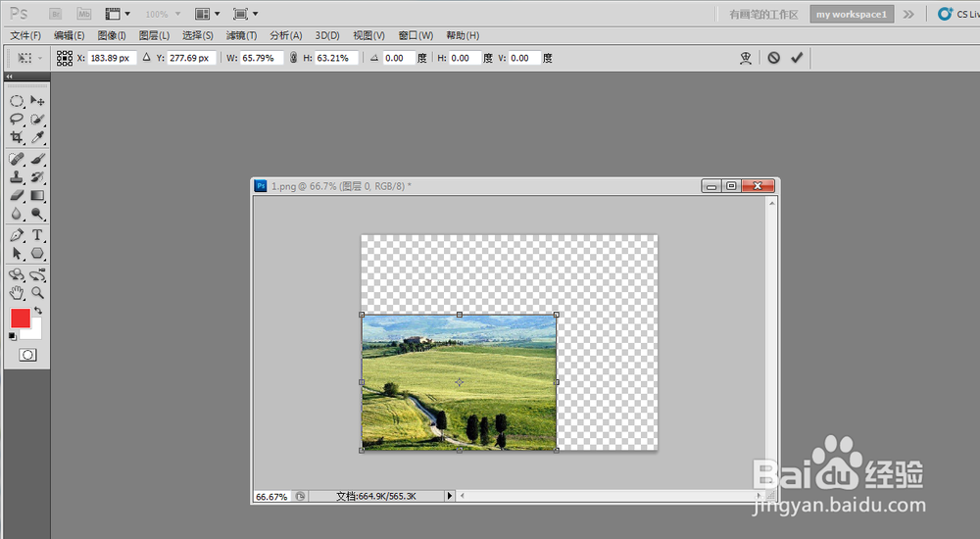
Task: Open the 图层(L) menu
Action: tap(155, 35)
